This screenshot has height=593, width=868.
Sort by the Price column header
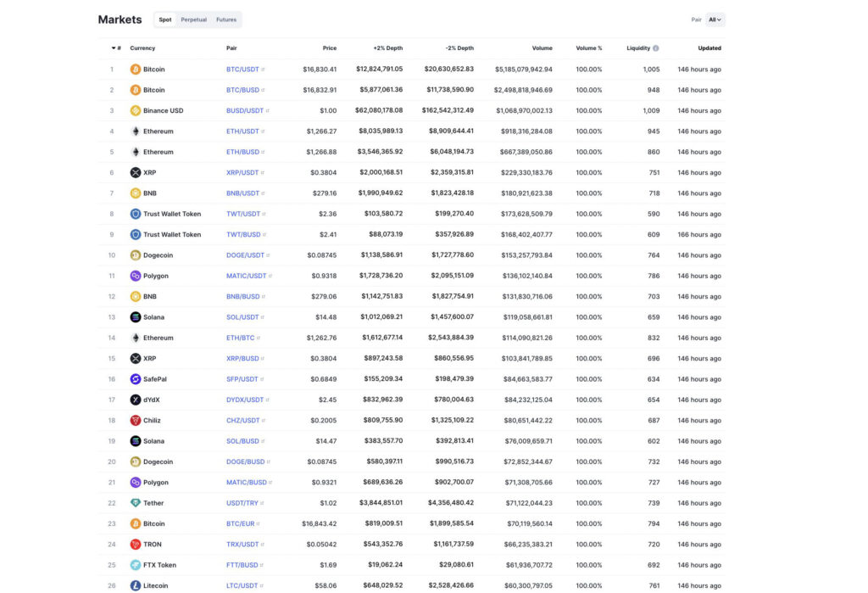(329, 48)
